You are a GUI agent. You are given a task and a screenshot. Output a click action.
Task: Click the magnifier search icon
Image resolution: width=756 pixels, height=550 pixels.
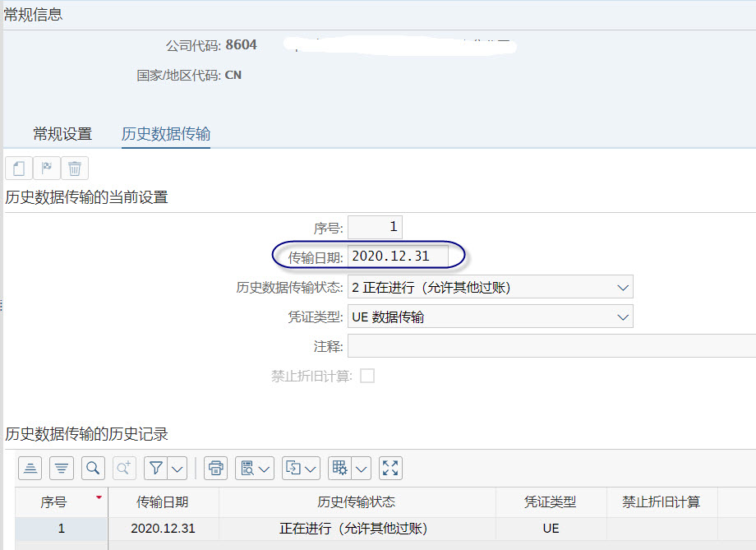tap(93, 468)
